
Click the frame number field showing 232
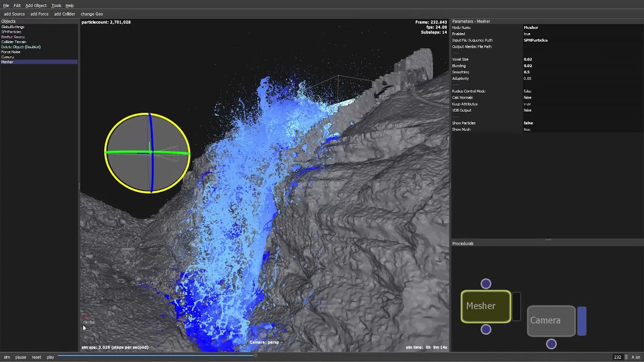tap(617, 357)
